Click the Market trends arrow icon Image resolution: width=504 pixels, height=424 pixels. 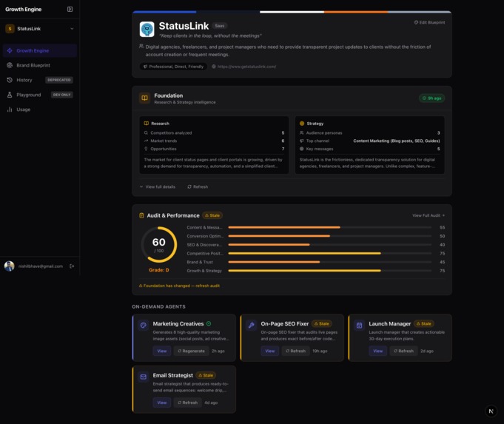click(x=146, y=141)
